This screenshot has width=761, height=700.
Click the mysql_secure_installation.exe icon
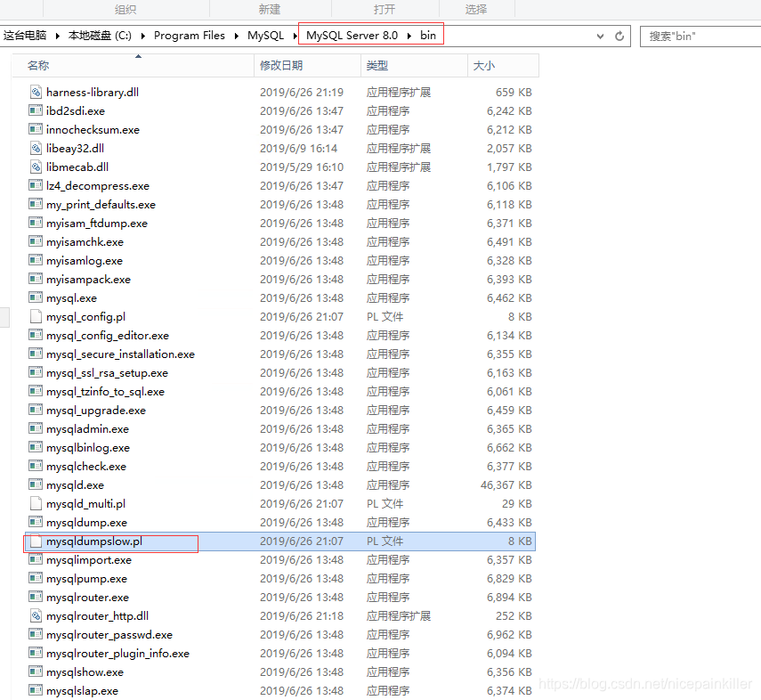36,354
